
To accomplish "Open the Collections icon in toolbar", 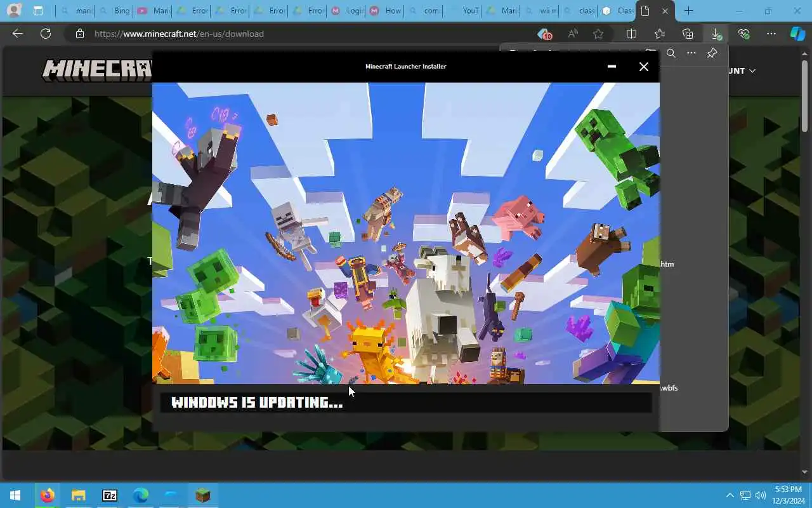I will coord(688,34).
